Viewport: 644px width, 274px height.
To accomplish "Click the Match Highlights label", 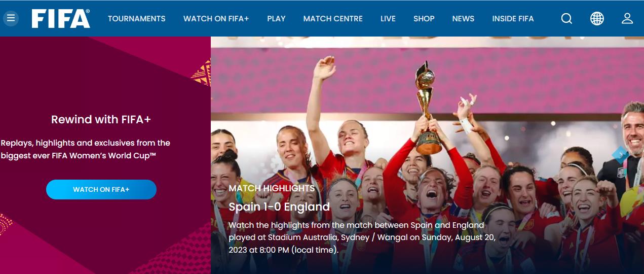I will click(x=272, y=188).
